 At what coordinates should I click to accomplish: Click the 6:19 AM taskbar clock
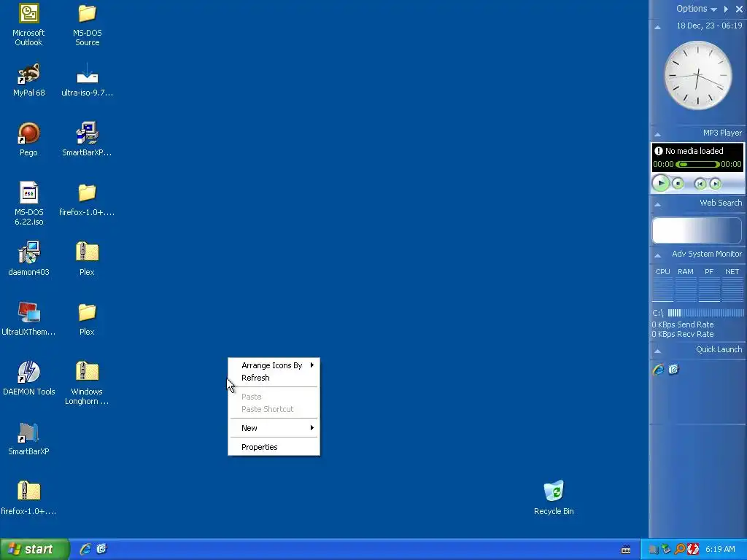pos(720,549)
